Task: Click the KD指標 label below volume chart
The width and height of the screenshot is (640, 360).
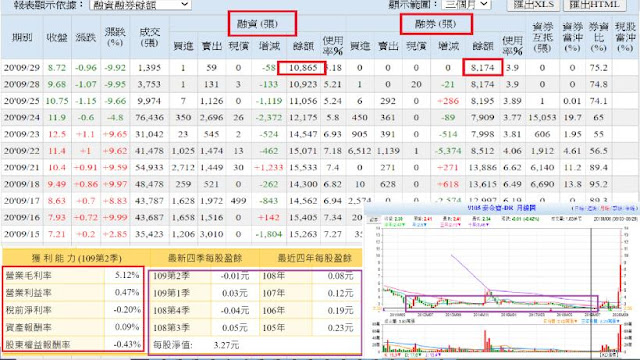Action: 610,356
